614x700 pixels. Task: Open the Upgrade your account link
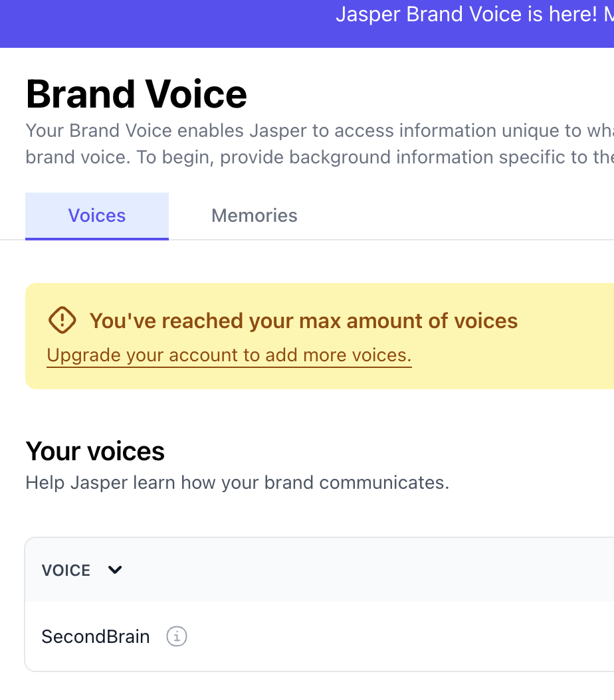tap(229, 355)
